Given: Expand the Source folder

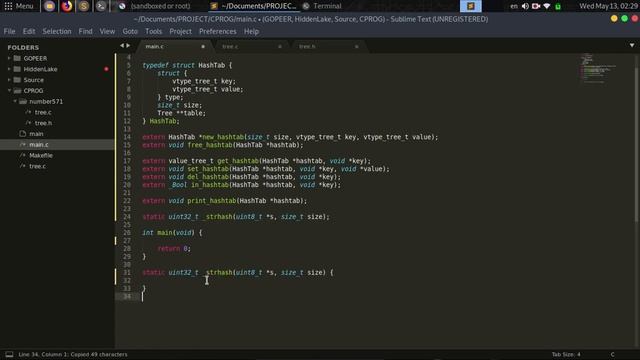Looking at the screenshot, I should 9,80.
